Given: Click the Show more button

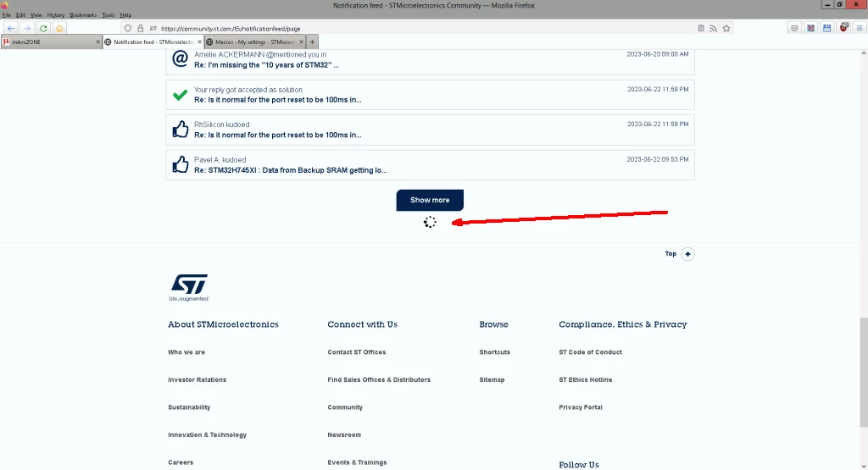Looking at the screenshot, I should 430,200.
